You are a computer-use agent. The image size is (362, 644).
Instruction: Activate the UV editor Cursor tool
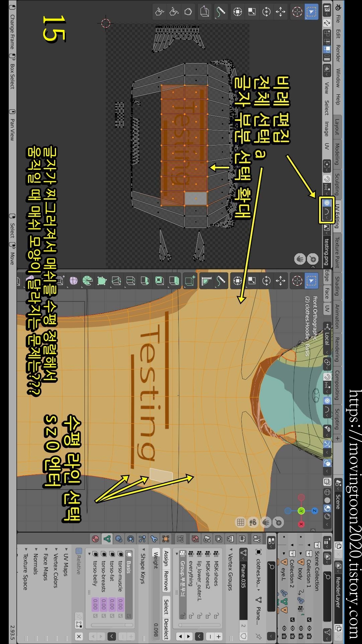[x=297, y=12]
